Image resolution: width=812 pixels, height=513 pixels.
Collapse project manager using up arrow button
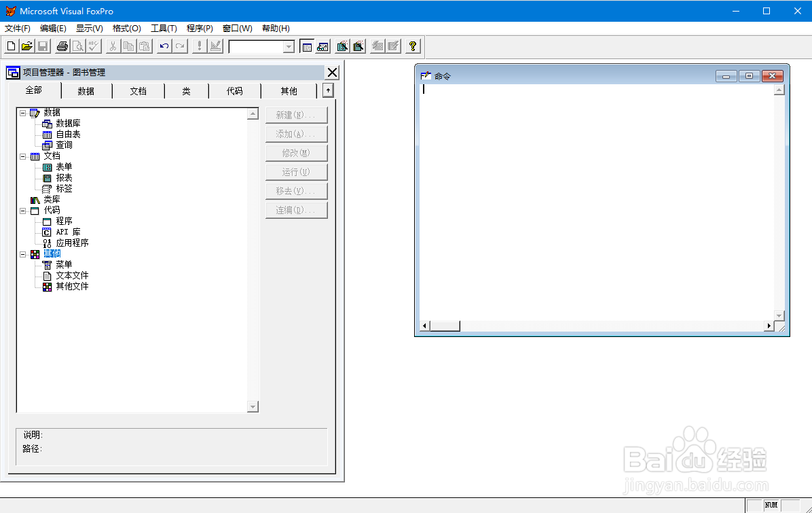pyautogui.click(x=328, y=90)
